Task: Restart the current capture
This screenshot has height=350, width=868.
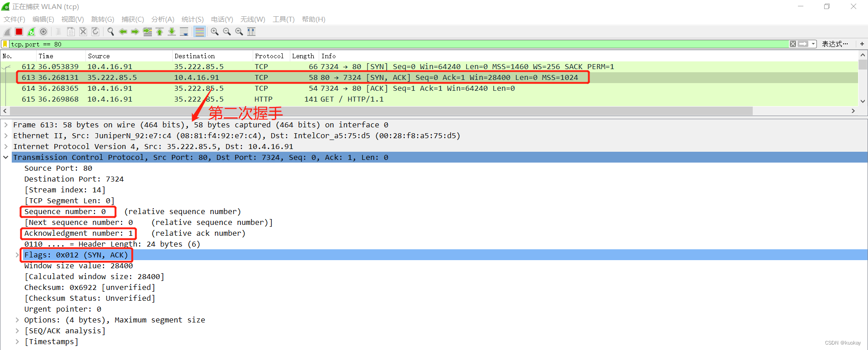Action: (31, 32)
